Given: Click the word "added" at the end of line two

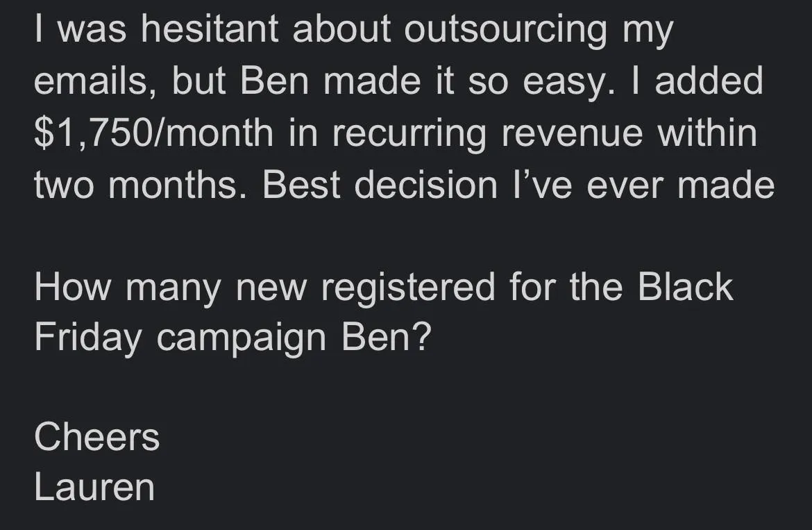Looking at the screenshot, I should [x=709, y=81].
